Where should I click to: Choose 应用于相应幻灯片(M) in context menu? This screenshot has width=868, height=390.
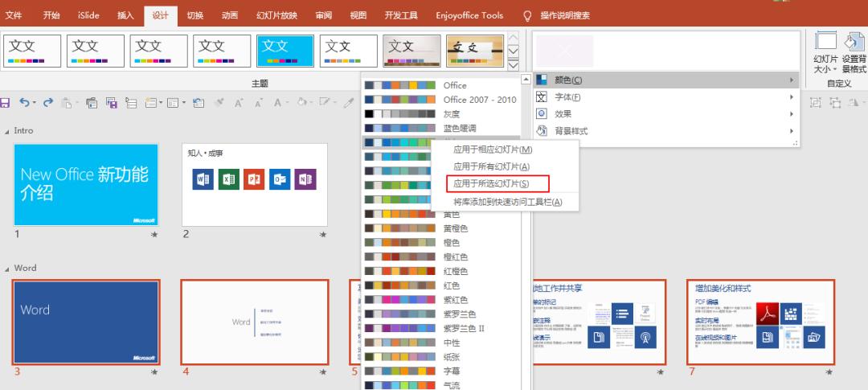pyautogui.click(x=504, y=150)
